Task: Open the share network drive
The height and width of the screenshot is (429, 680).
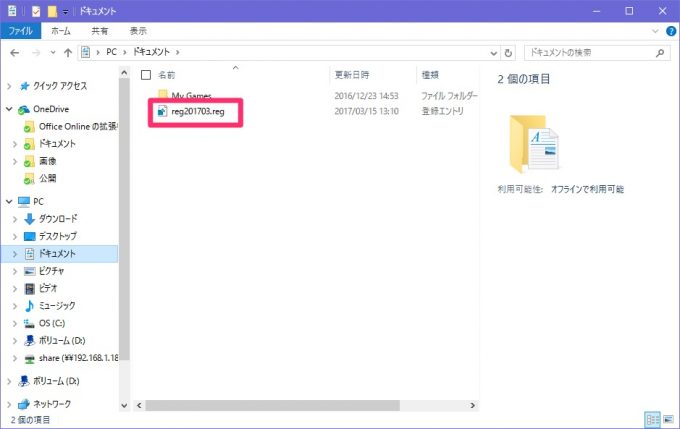Action: (78, 358)
